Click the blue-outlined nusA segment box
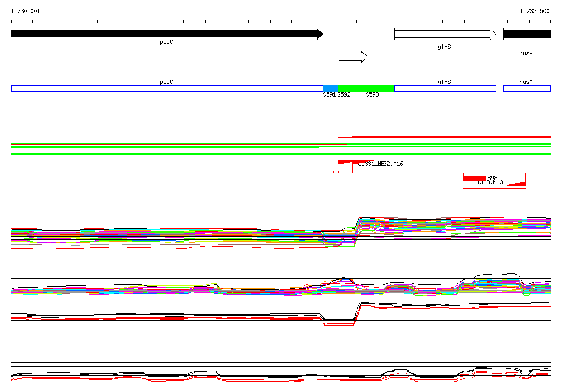The height and width of the screenshot is (392, 562). click(x=527, y=88)
